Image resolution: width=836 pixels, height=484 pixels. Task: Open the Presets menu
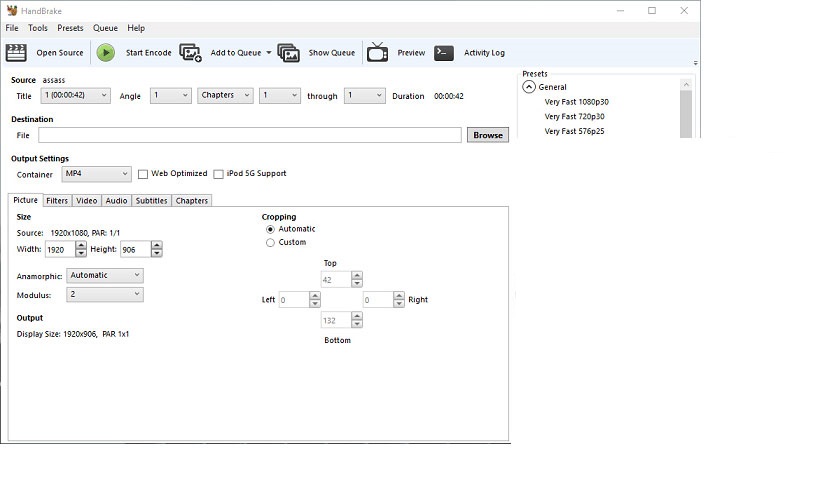pyautogui.click(x=70, y=28)
